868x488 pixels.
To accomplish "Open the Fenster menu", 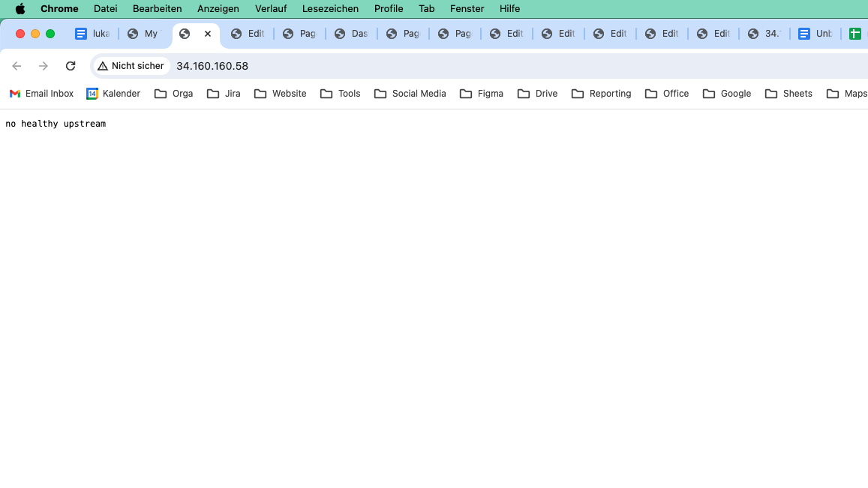I will [467, 9].
